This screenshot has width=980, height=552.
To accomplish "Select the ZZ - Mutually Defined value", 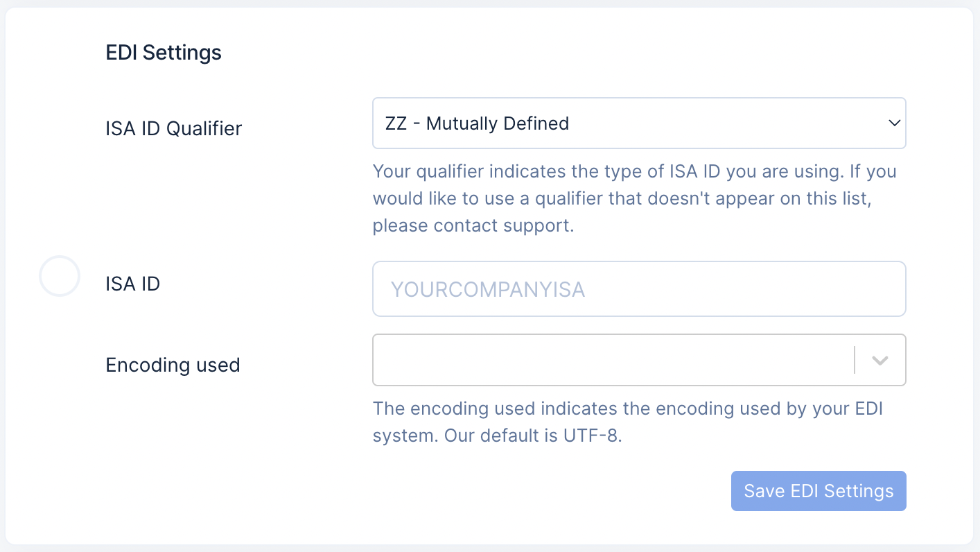I will [x=477, y=123].
